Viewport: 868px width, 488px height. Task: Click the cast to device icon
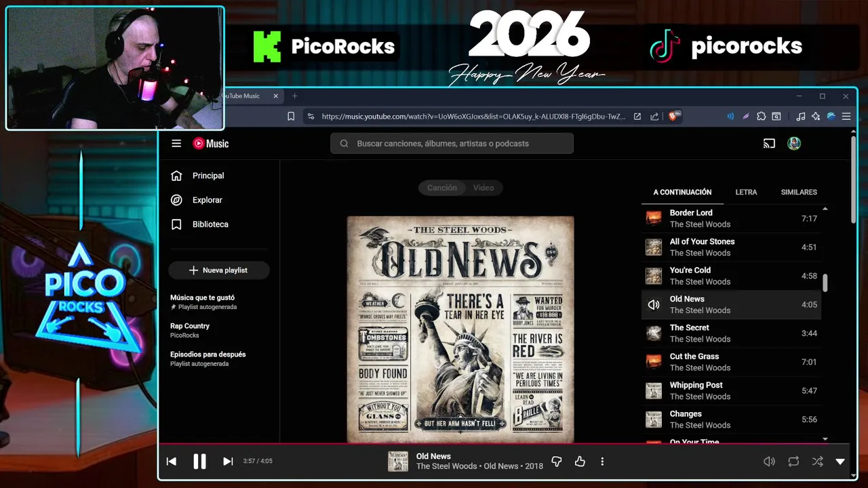[x=769, y=143]
